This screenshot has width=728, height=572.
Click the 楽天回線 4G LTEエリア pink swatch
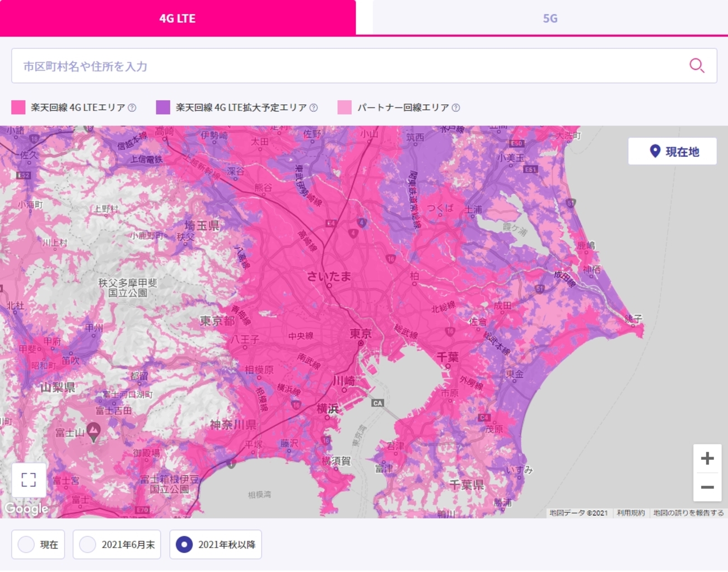tap(18, 108)
